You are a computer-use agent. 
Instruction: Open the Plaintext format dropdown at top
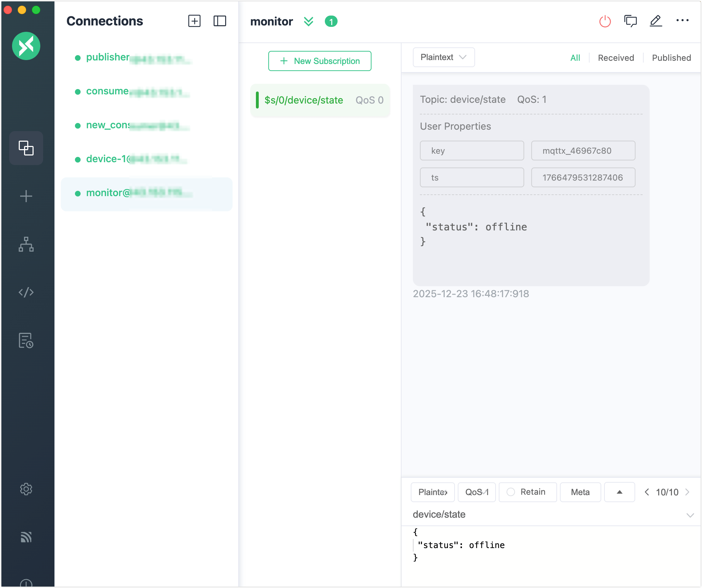click(x=443, y=57)
